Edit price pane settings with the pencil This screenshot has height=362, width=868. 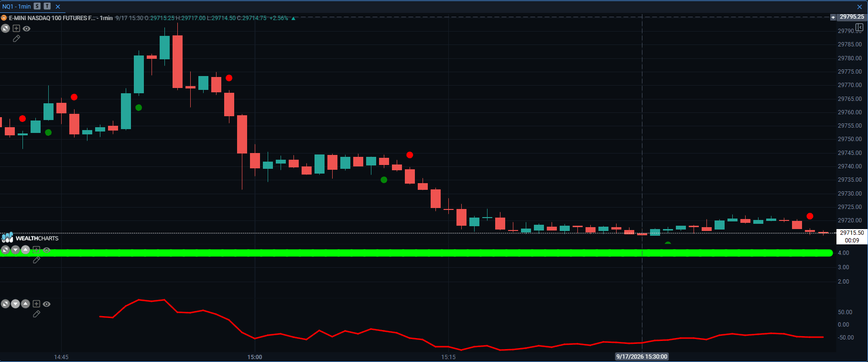tap(16, 39)
